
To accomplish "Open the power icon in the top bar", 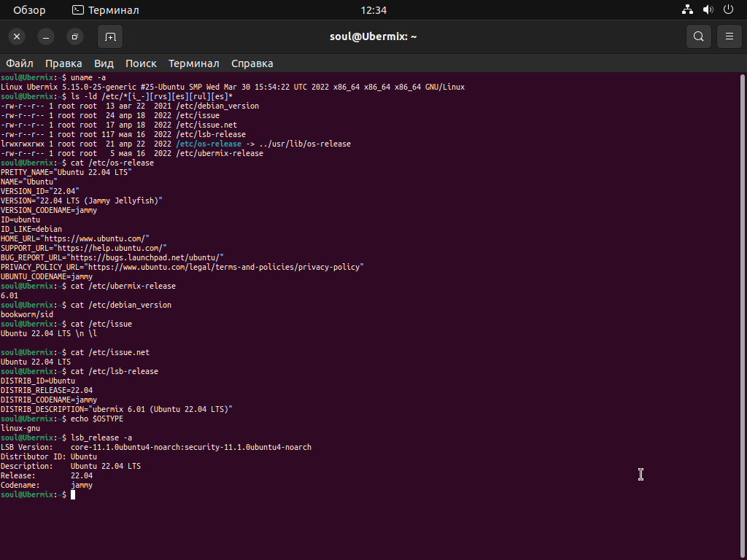I will pos(729,9).
